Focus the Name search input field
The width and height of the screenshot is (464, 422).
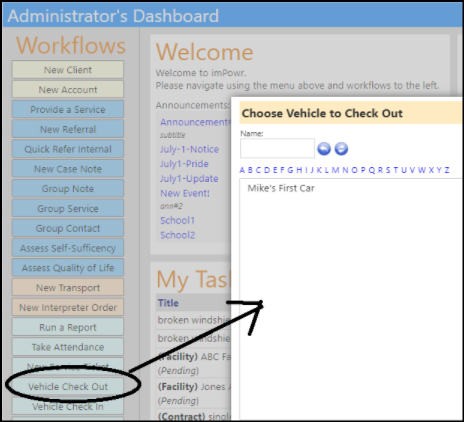pos(277,148)
